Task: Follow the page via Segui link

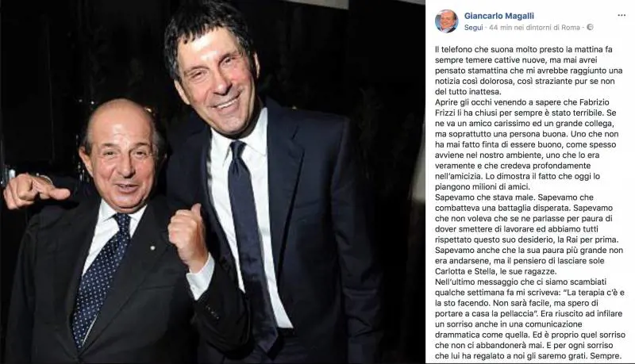Action: 473,28
